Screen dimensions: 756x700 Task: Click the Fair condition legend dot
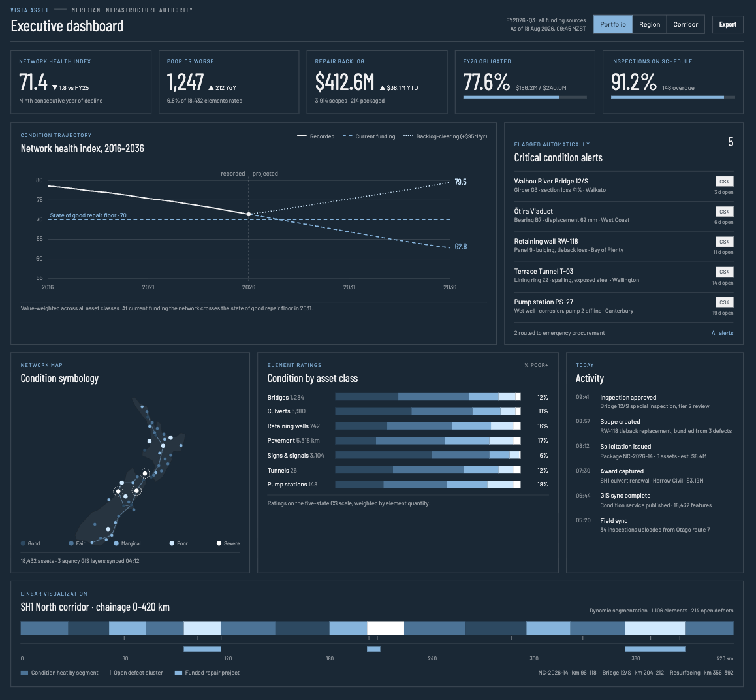71,543
